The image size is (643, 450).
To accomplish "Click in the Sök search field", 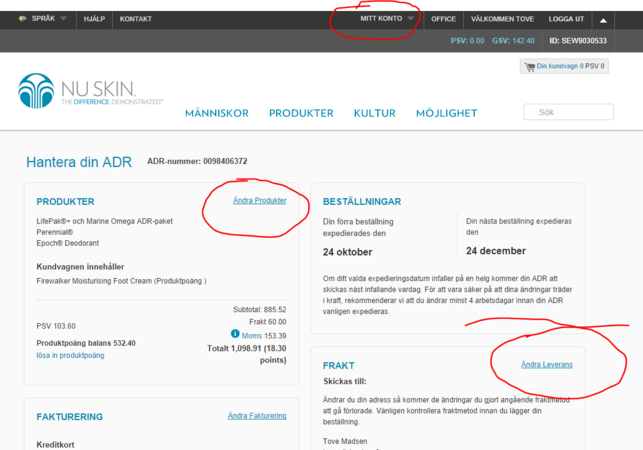I will click(568, 112).
